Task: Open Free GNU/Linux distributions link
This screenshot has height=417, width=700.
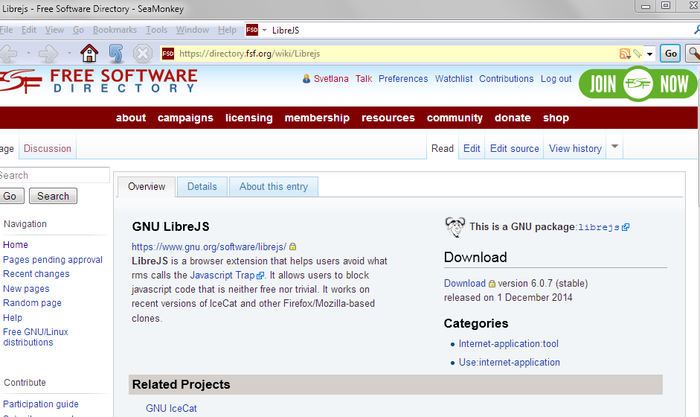Action: [x=35, y=337]
